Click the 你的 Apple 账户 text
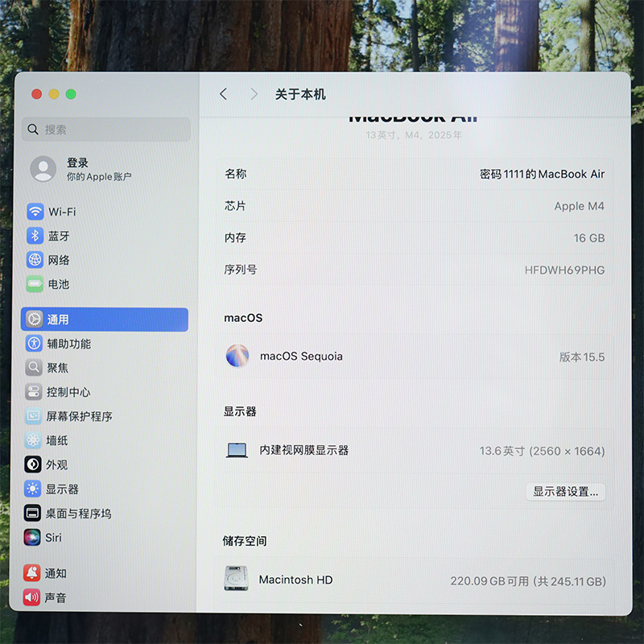The height and width of the screenshot is (644, 644). [x=99, y=176]
